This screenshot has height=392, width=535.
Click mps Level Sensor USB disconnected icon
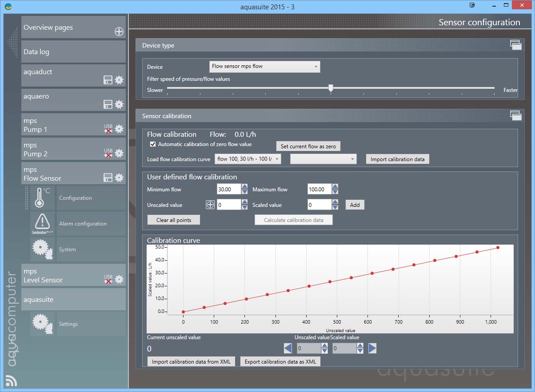point(108,279)
